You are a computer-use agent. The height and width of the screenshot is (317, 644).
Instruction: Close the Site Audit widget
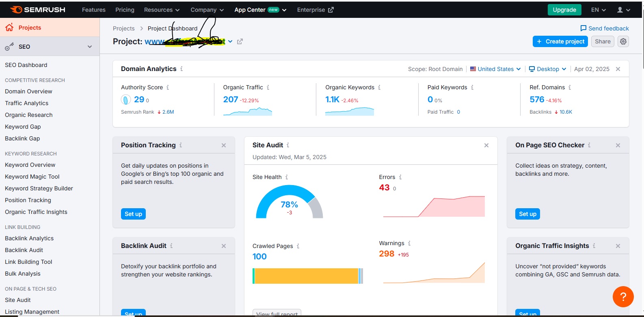point(486,145)
